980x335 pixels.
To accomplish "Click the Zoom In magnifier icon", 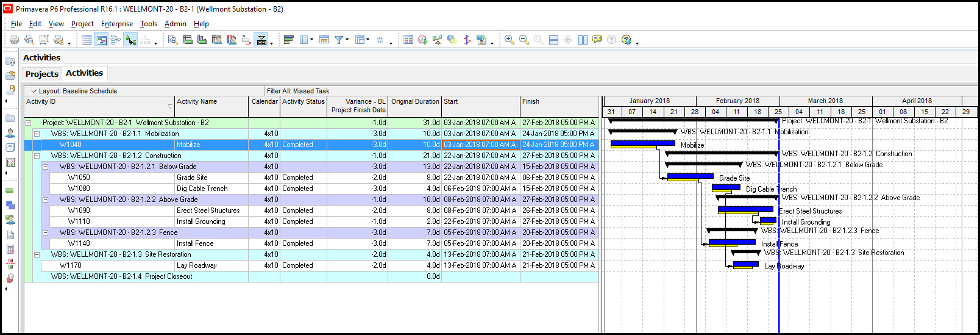I will click(510, 40).
